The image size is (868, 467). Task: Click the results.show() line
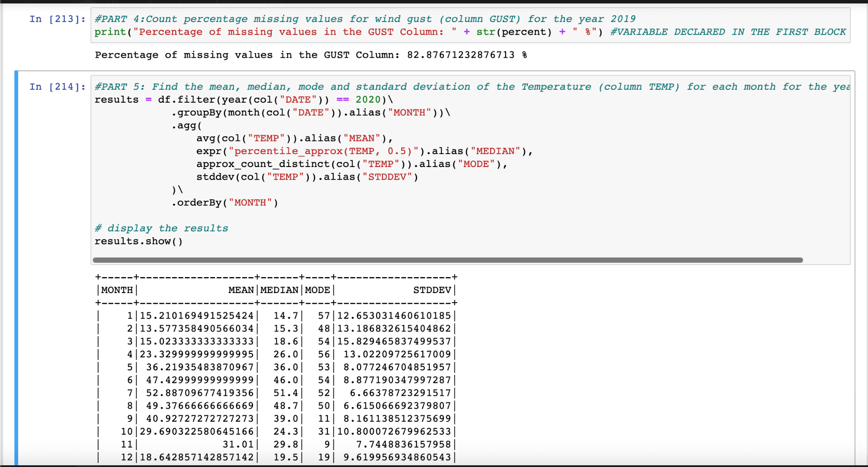click(x=139, y=241)
